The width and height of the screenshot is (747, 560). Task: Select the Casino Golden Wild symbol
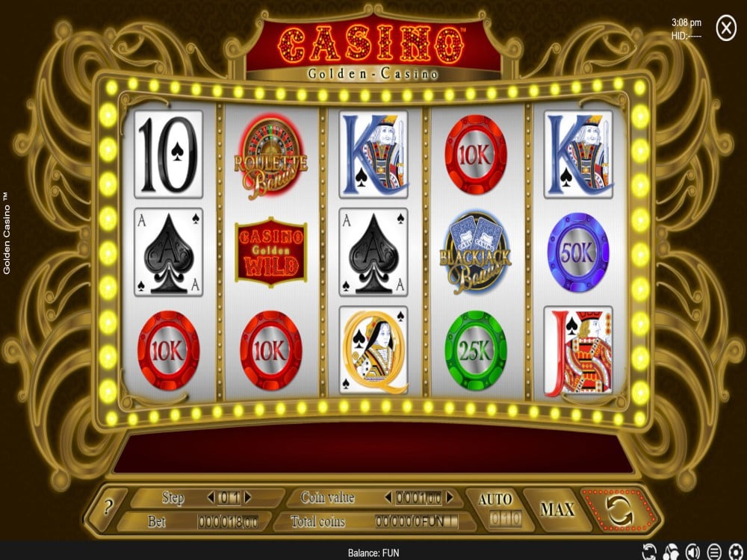(x=270, y=252)
